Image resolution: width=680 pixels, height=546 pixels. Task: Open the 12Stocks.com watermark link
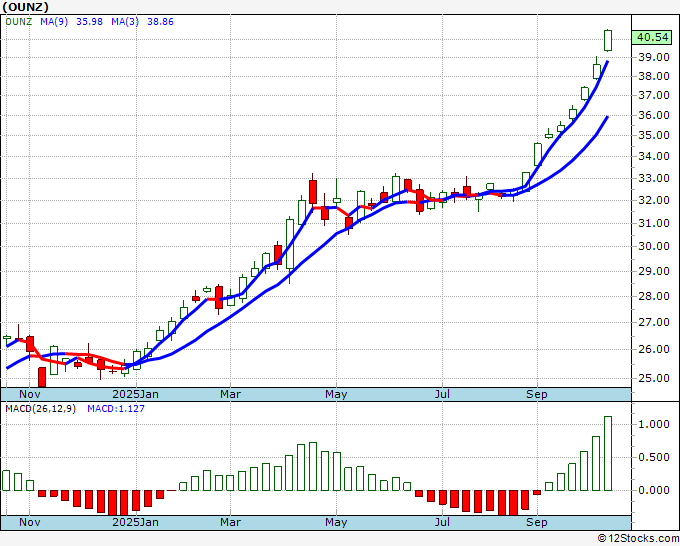coord(638,539)
